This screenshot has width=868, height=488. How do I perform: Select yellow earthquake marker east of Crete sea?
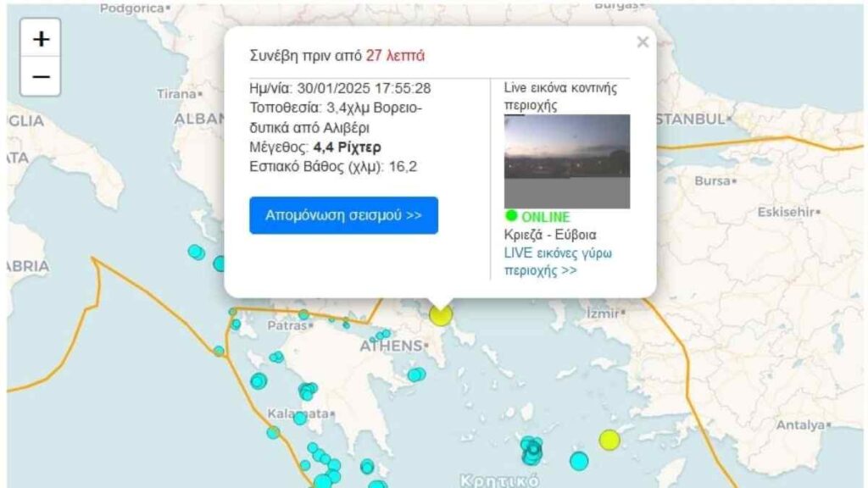609,440
